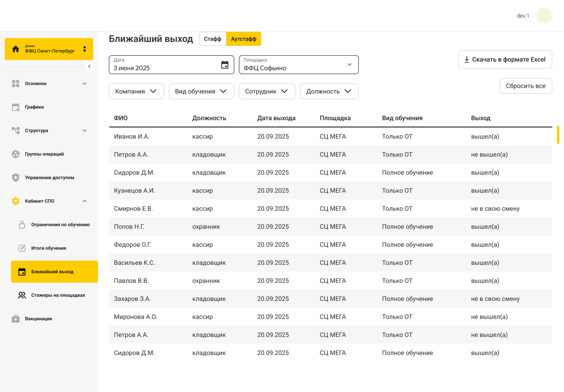
Task: Open the domain switcher ФФЦ Санкт-Петербург
Action: click(x=49, y=49)
